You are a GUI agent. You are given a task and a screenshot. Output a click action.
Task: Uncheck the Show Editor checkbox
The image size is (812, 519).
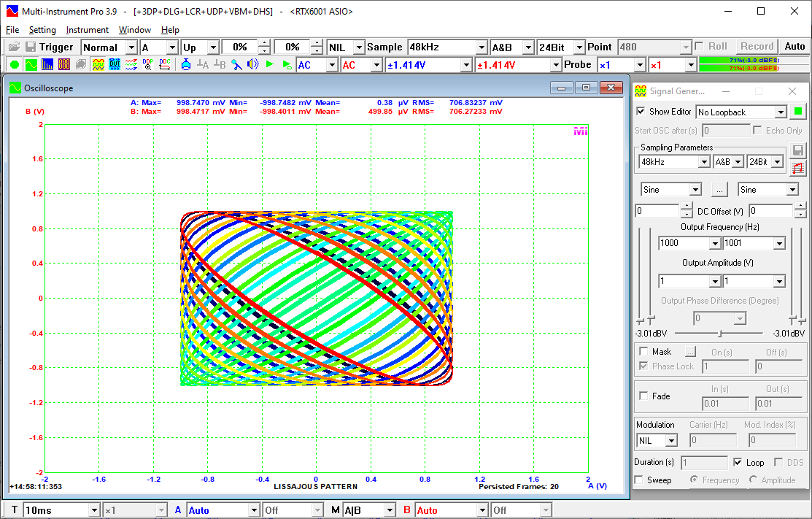[641, 112]
